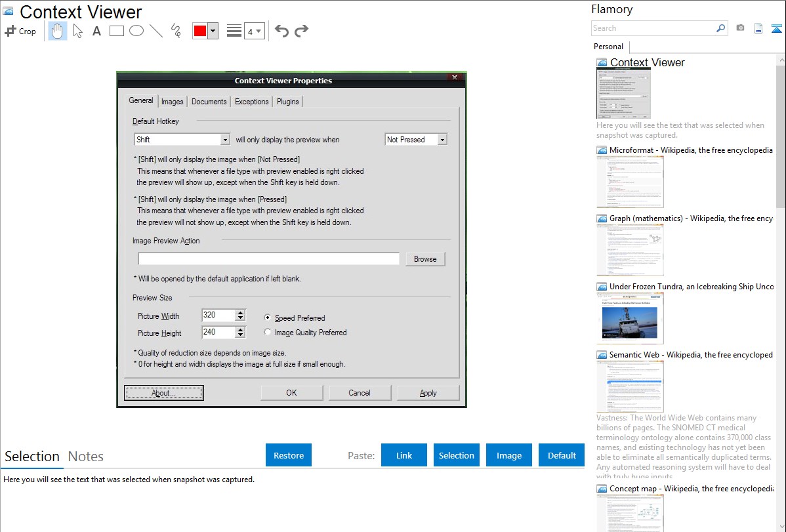Undo the last annotation

tap(281, 31)
